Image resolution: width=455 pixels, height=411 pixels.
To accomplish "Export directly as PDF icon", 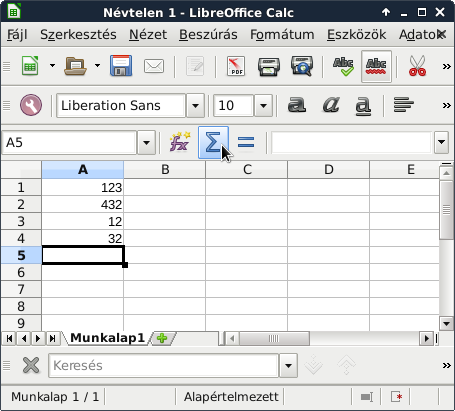I will (236, 66).
